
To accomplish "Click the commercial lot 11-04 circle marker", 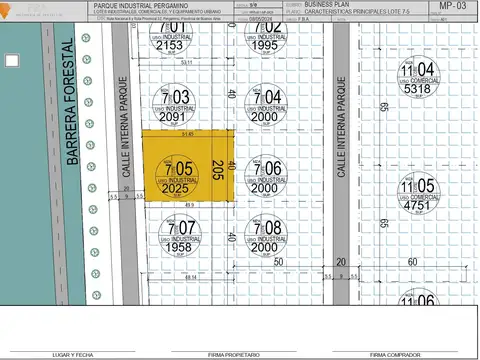I will (x=418, y=77).
